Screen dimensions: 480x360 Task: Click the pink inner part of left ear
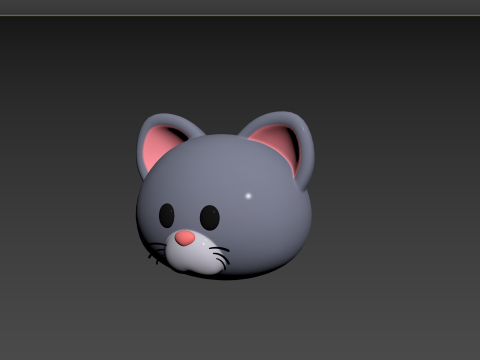160,147
